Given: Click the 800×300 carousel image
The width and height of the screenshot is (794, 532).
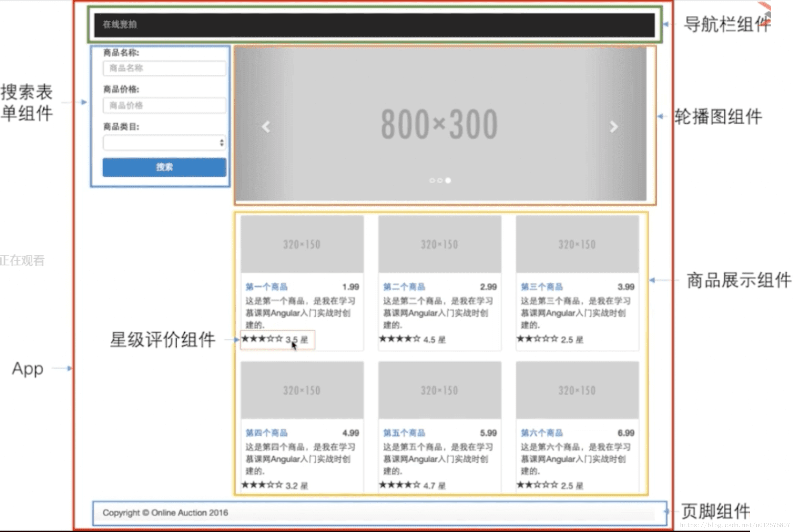Looking at the screenshot, I should point(439,124).
